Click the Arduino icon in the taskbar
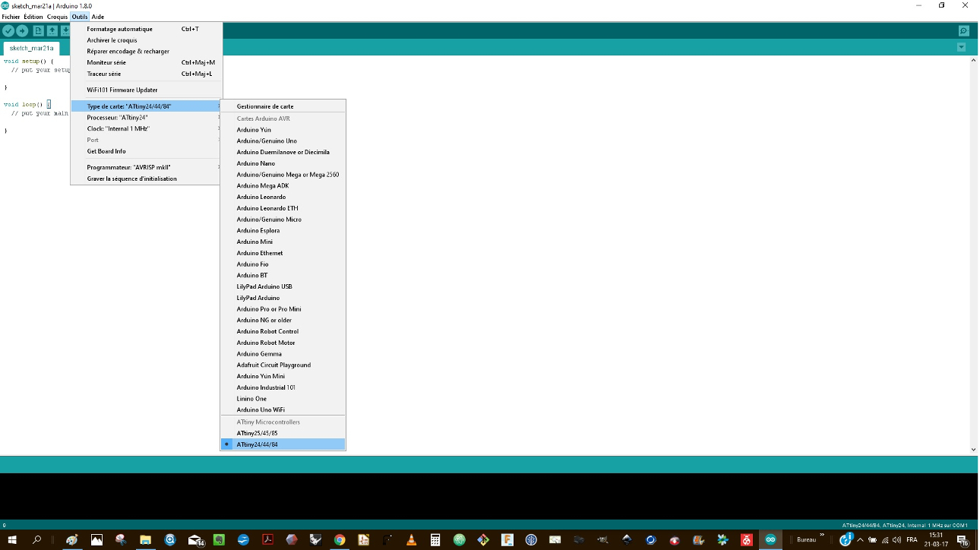This screenshot has width=980, height=550. click(771, 539)
